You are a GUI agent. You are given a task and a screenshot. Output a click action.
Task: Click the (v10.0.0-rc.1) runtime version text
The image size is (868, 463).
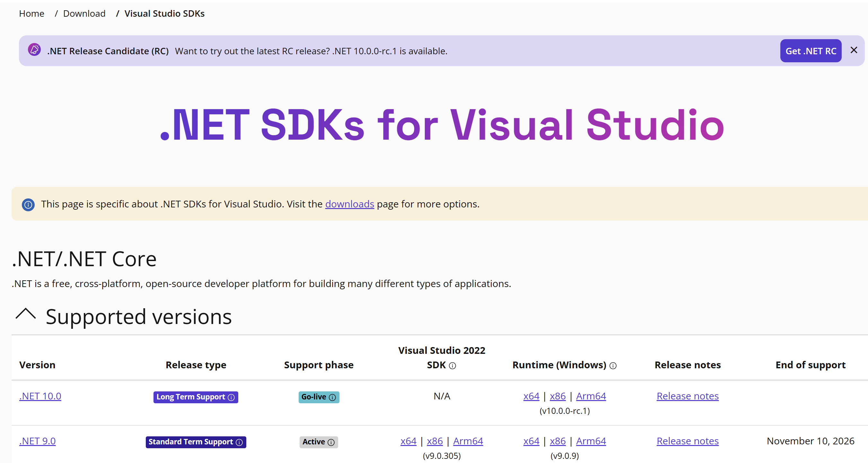click(x=565, y=411)
